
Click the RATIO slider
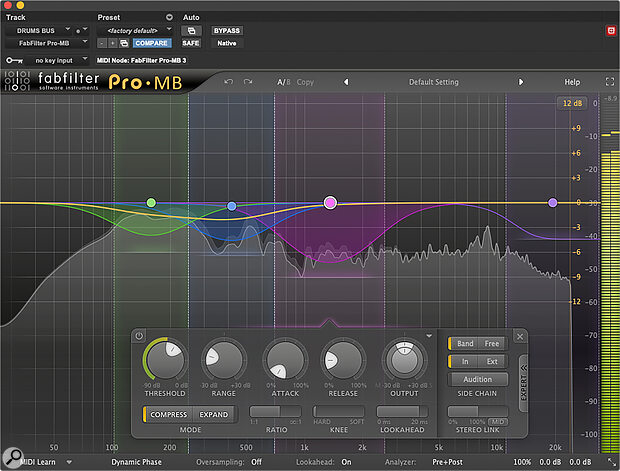pyautogui.click(x=276, y=411)
